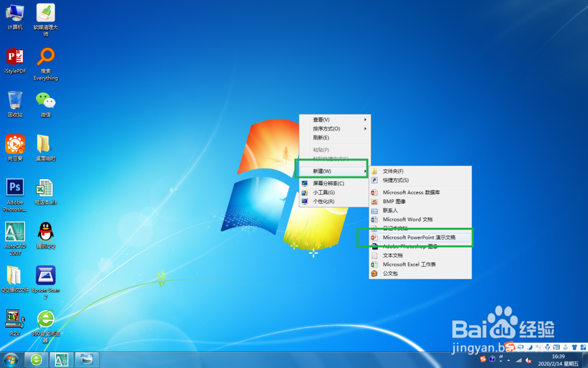This screenshot has height=368, width=588.
Task: Open 个性化(R) from context menu
Action: 335,201
